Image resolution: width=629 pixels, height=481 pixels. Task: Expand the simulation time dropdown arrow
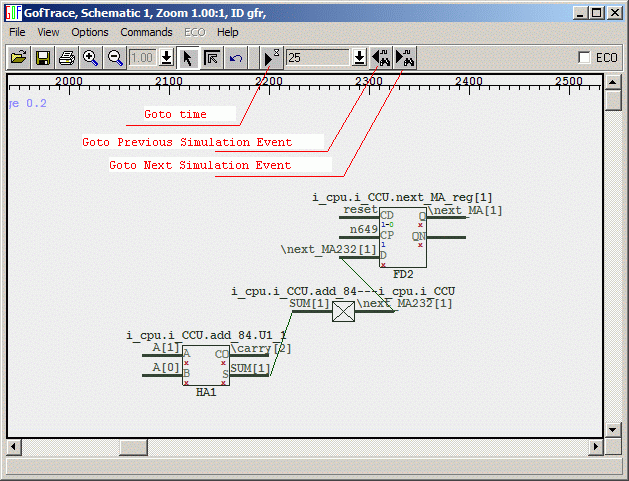pos(359,58)
